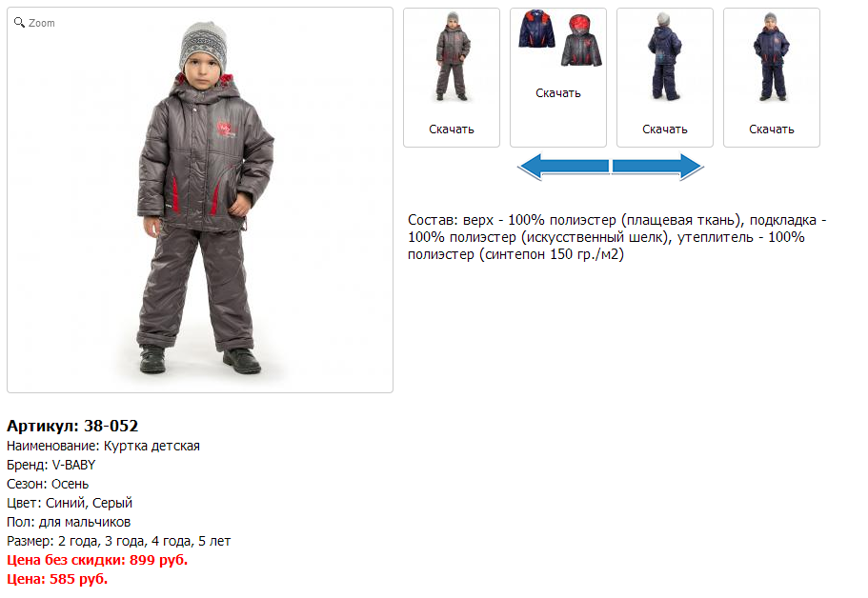This screenshot has height=598, width=868.
Task: Select the navy suit back-view thumbnail
Action: [664, 56]
